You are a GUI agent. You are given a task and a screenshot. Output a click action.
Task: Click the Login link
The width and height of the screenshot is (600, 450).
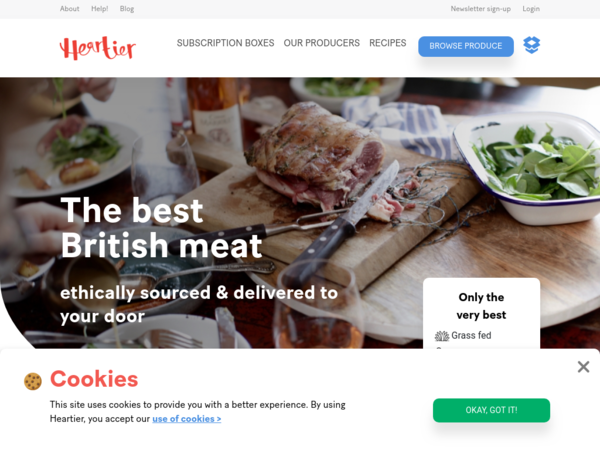pyautogui.click(x=531, y=9)
